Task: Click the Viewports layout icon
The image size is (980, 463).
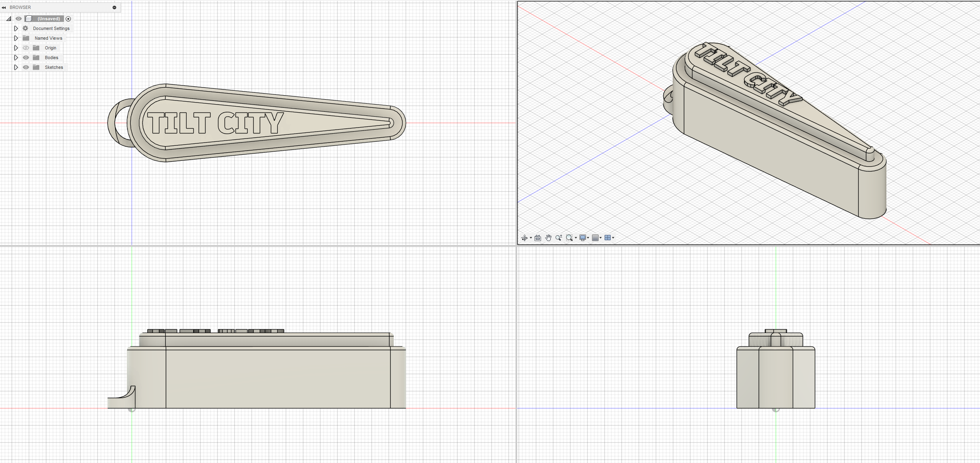Action: pos(607,238)
